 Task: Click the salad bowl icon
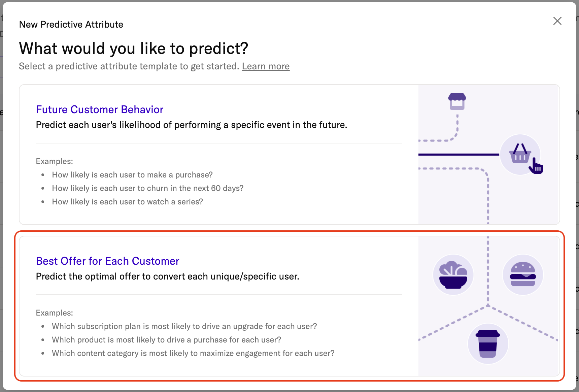pos(453,275)
